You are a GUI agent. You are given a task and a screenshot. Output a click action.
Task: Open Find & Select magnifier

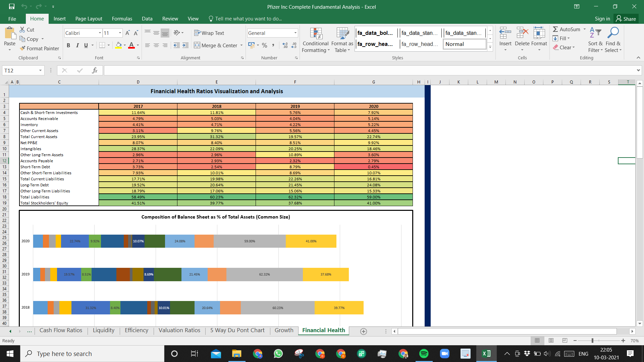(613, 40)
